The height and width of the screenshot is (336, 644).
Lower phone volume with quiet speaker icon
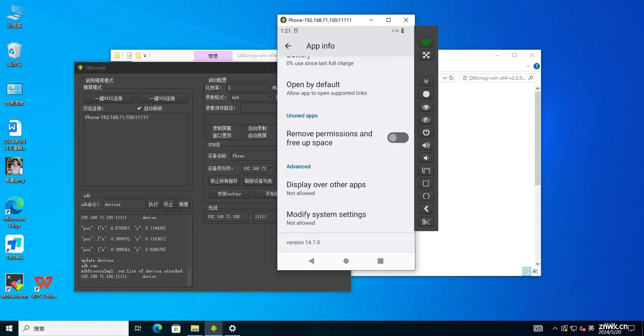point(426,158)
